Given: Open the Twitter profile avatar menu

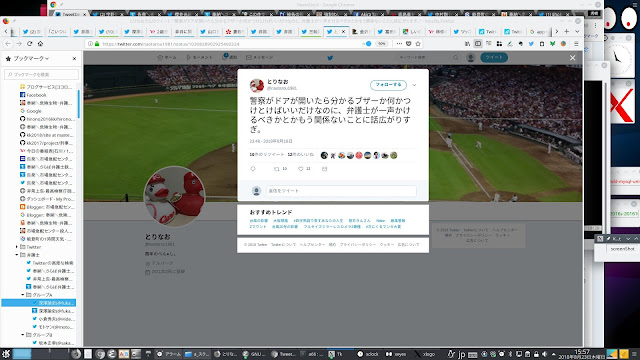Looking at the screenshot, I should [471, 58].
